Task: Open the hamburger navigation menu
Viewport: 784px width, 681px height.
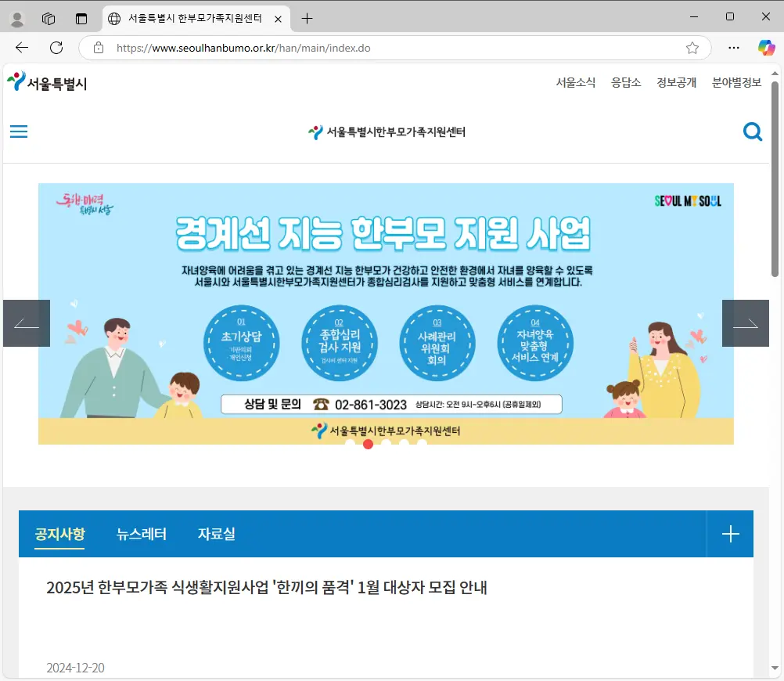Action: pos(18,132)
